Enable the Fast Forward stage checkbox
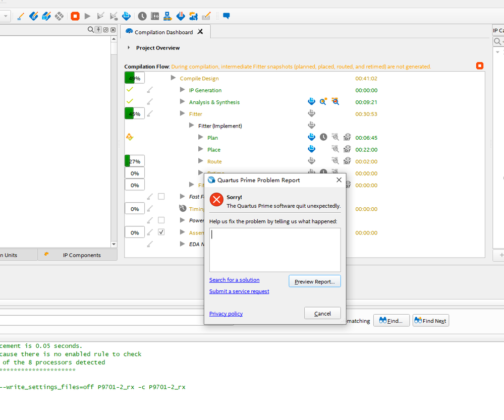The image size is (504, 420). coord(161,197)
